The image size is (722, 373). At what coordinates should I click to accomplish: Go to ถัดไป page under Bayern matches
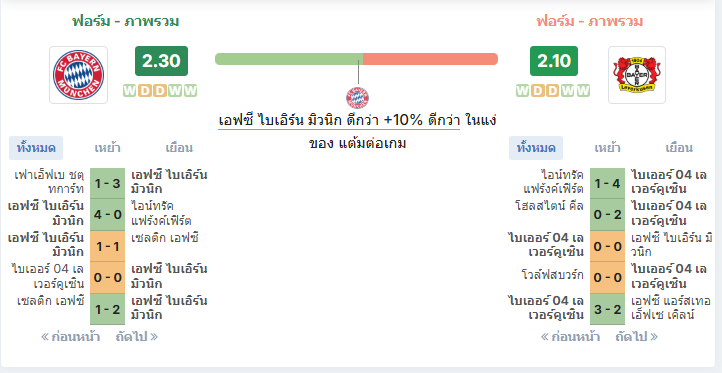pyautogui.click(x=137, y=337)
